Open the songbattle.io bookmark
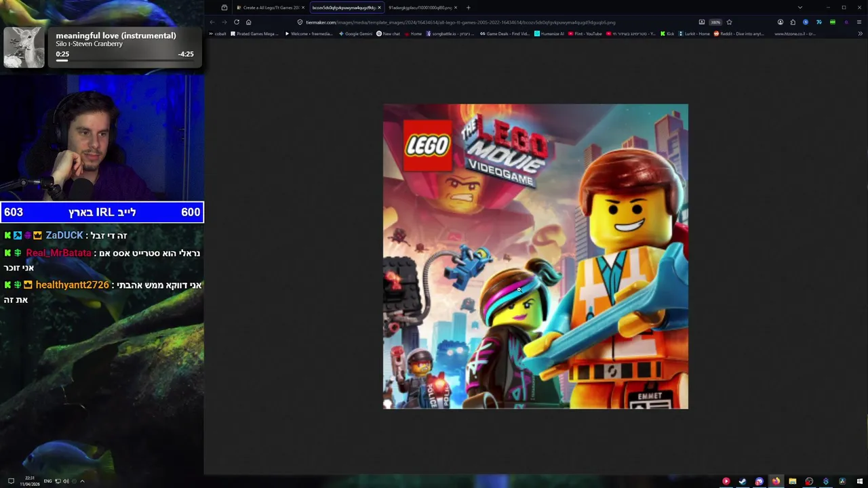 point(450,33)
